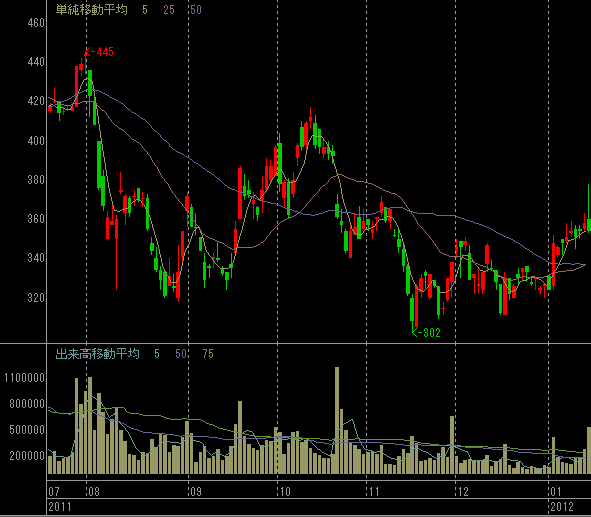Click the tallest volume bar in late October
Viewport: 591px width, 517px height.
(337, 420)
